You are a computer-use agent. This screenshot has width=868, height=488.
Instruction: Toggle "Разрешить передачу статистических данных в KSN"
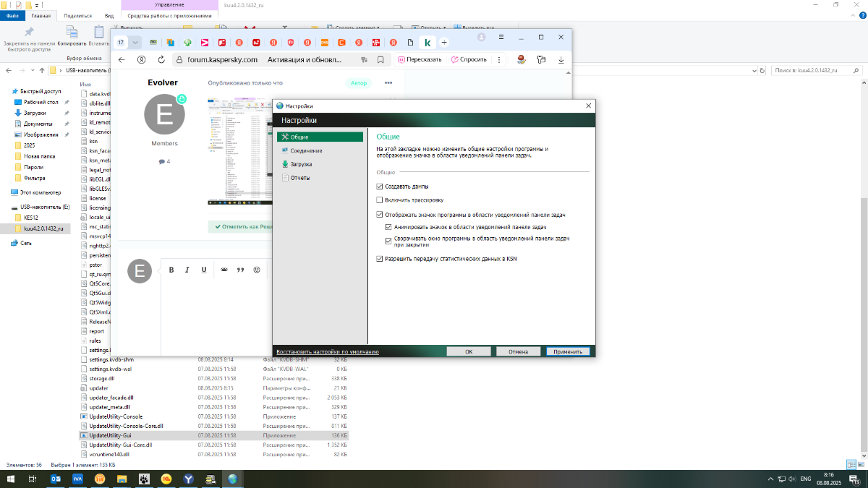380,258
